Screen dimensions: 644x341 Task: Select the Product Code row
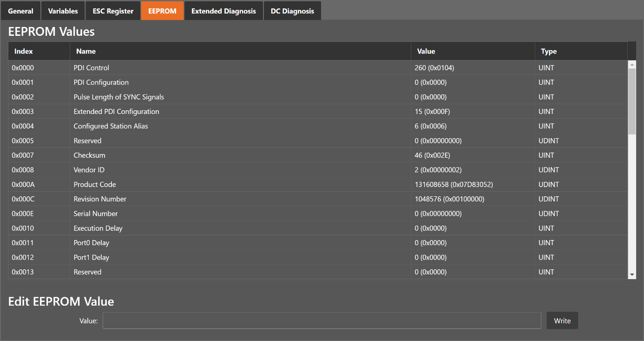[95, 184]
